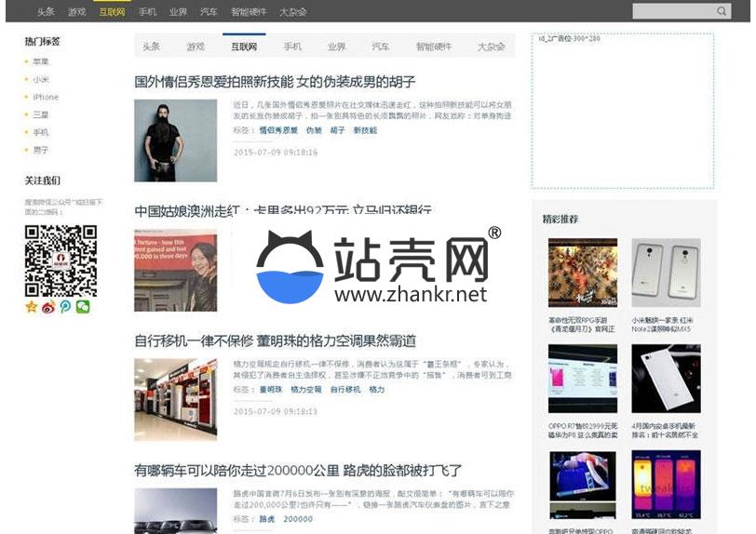The width and height of the screenshot is (756, 534).
Task: Open the two white phones recommendation thumbnail
Action: [666, 273]
